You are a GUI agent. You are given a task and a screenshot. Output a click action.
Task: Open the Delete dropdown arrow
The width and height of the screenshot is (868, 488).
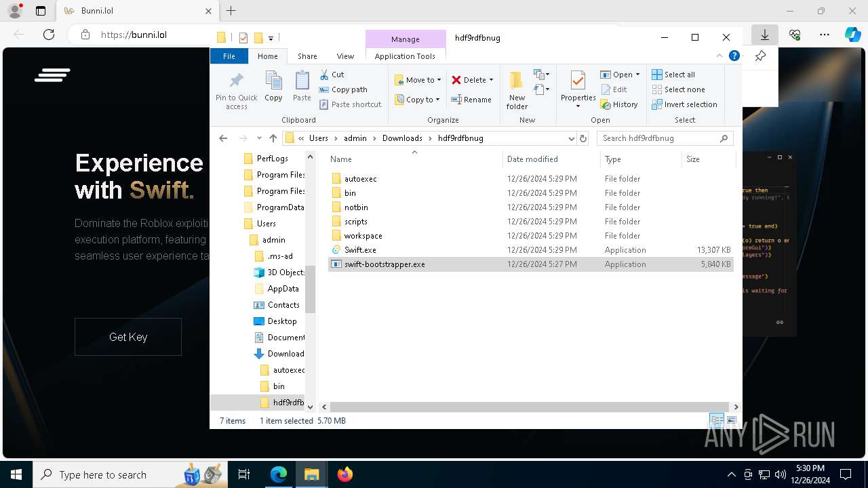click(491, 80)
